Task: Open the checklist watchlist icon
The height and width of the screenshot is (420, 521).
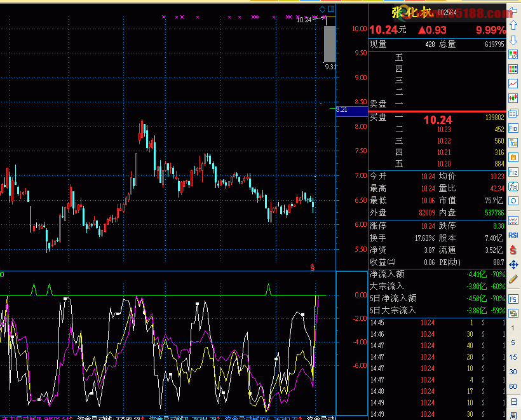Action: [513, 55]
